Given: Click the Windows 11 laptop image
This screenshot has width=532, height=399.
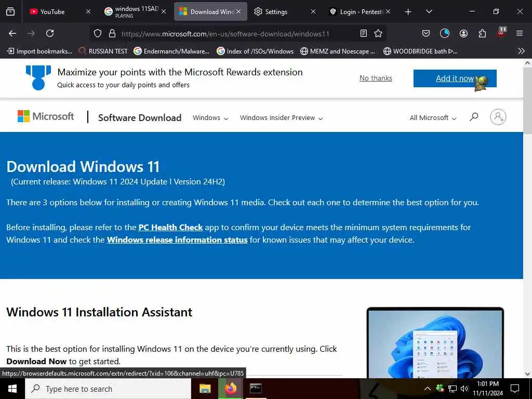Looking at the screenshot, I should [435, 343].
